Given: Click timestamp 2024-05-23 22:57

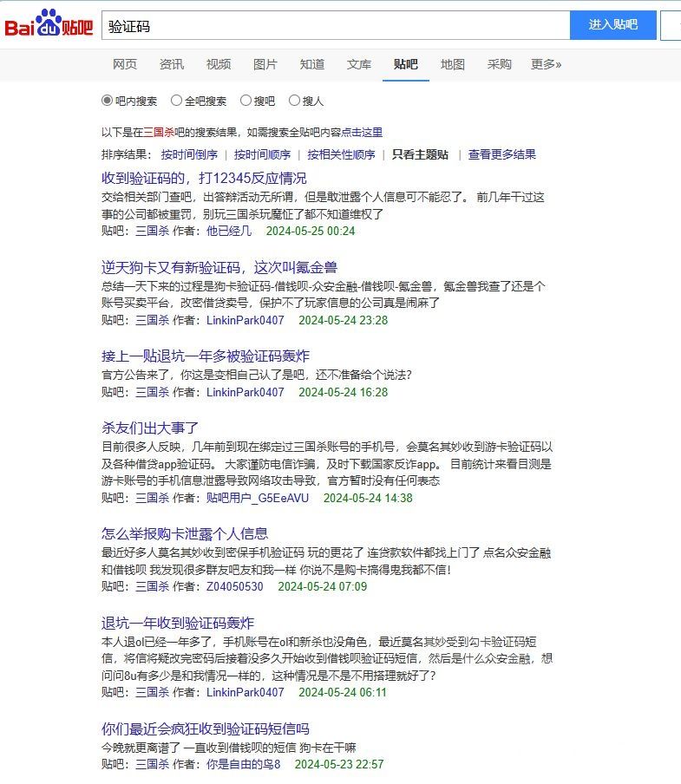Looking at the screenshot, I should pyautogui.click(x=339, y=765).
